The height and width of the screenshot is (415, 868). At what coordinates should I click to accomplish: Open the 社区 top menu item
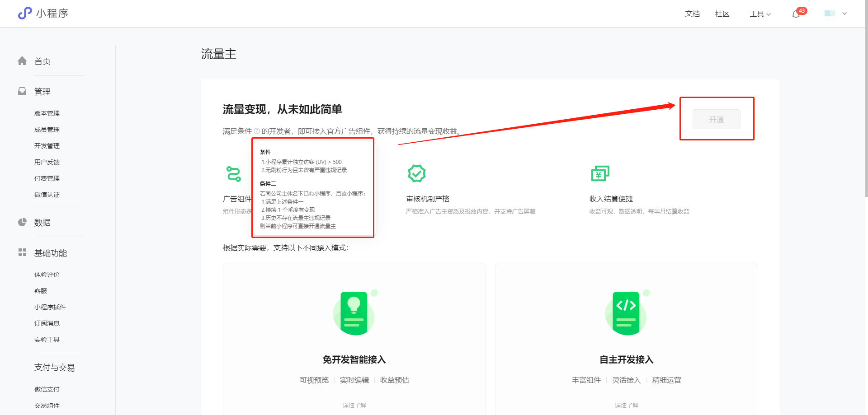pyautogui.click(x=722, y=14)
